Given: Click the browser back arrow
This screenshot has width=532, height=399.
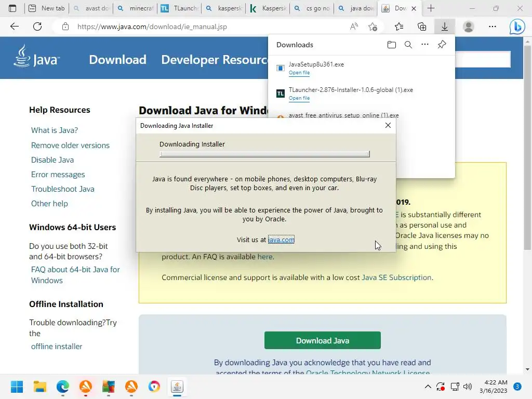Looking at the screenshot, I should pos(14,26).
